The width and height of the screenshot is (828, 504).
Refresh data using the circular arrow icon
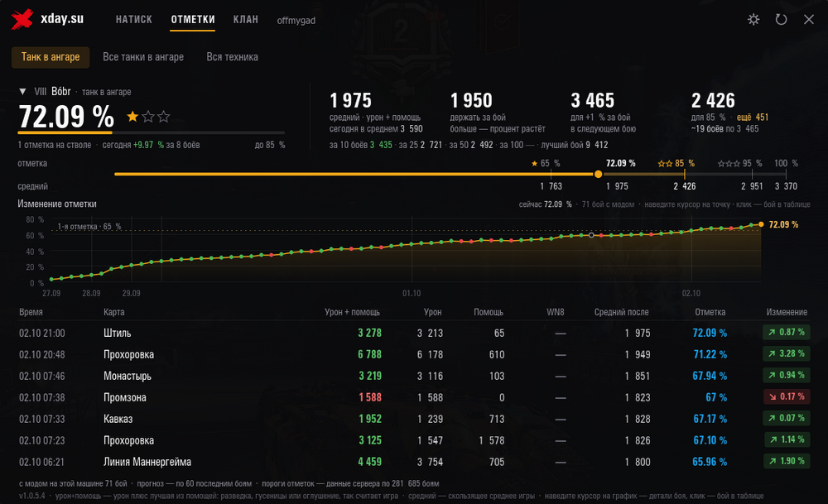click(781, 20)
